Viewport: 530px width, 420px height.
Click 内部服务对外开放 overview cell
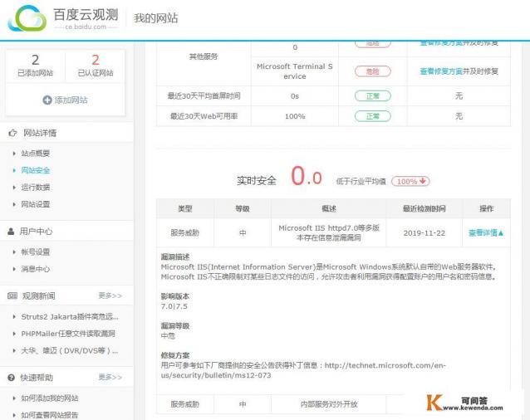(328, 404)
